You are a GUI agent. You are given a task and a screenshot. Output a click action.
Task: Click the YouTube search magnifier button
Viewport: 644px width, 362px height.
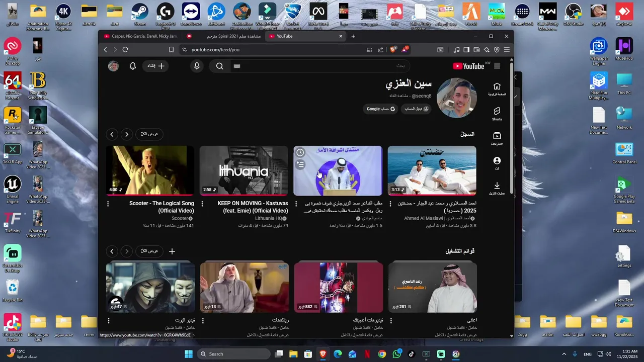tap(220, 66)
